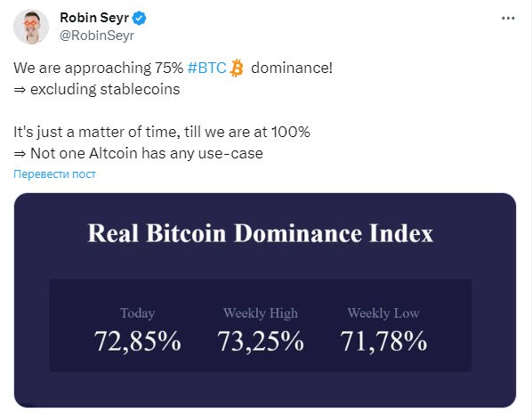Click the line 'Not one Altcoin has any use-case'
The image size is (532, 420).
coord(147,153)
